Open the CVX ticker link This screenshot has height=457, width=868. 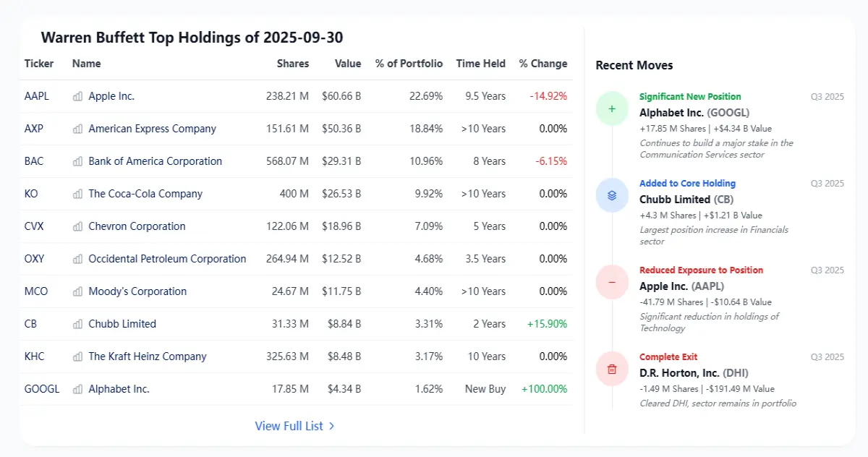click(x=34, y=226)
